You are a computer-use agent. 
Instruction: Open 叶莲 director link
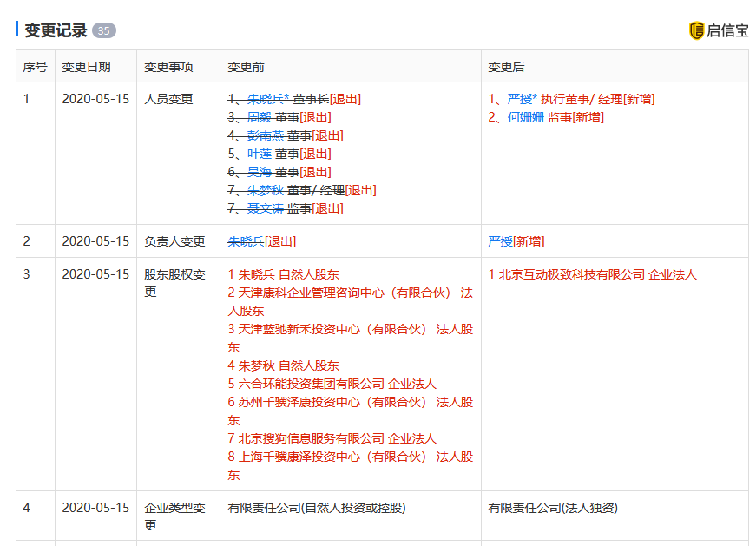point(260,154)
